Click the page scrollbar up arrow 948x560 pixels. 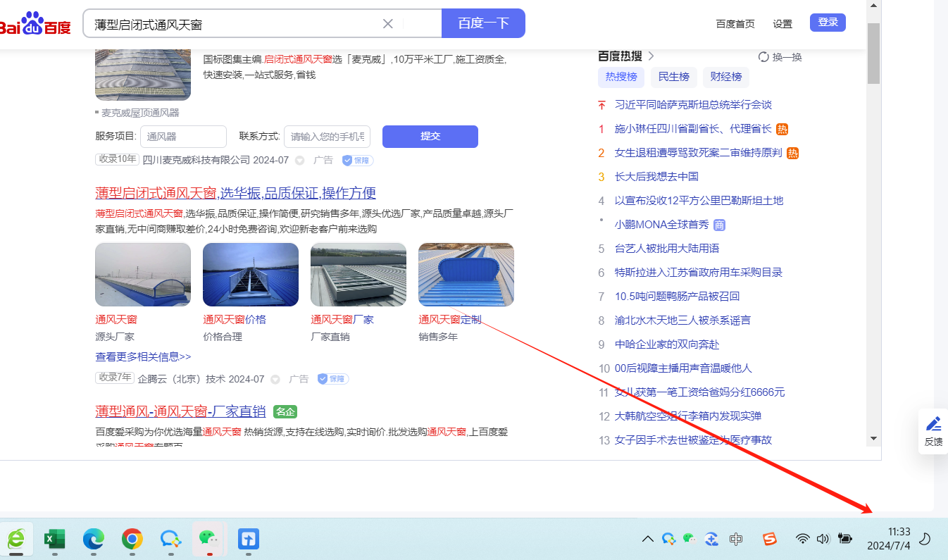[873, 6]
